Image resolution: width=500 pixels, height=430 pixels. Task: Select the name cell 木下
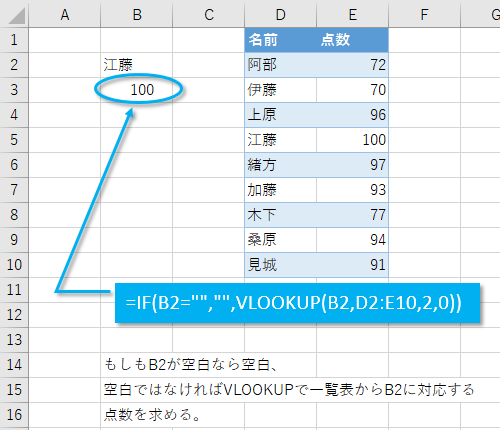click(x=281, y=215)
